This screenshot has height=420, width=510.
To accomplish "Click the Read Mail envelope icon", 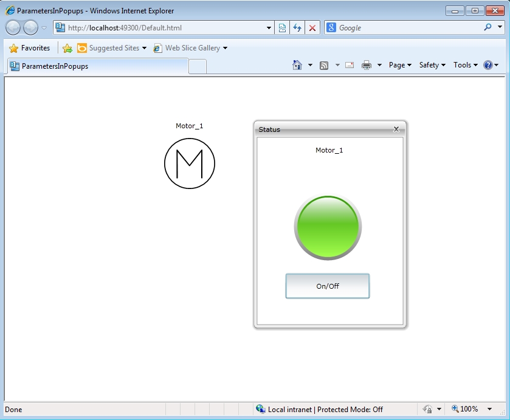I will [x=350, y=65].
